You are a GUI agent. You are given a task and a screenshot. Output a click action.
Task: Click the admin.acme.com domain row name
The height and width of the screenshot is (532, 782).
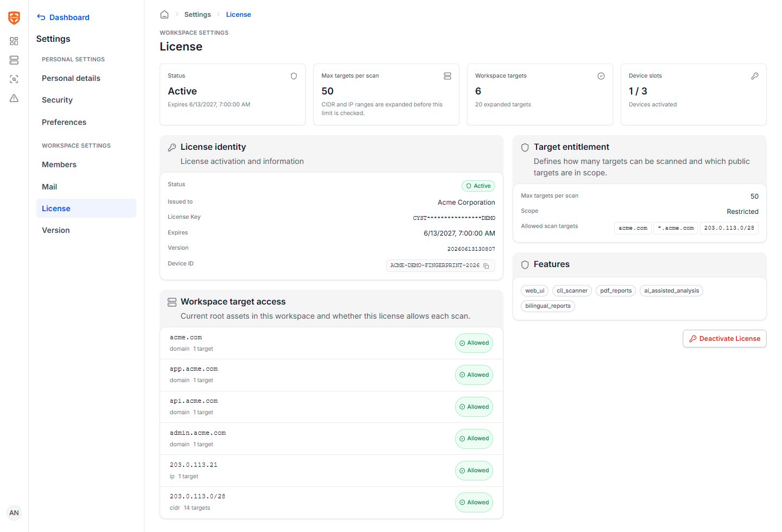[x=198, y=433]
